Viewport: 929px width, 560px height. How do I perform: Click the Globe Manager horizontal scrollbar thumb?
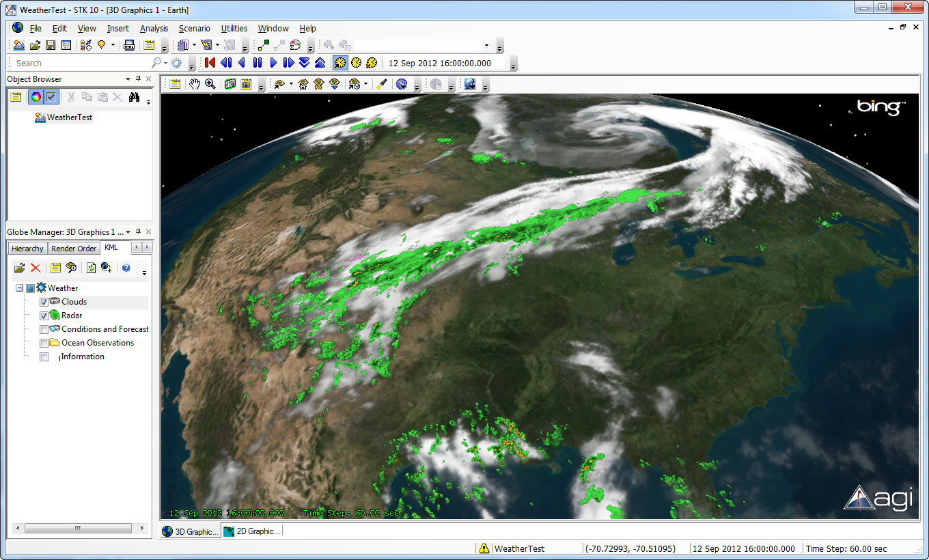78,529
